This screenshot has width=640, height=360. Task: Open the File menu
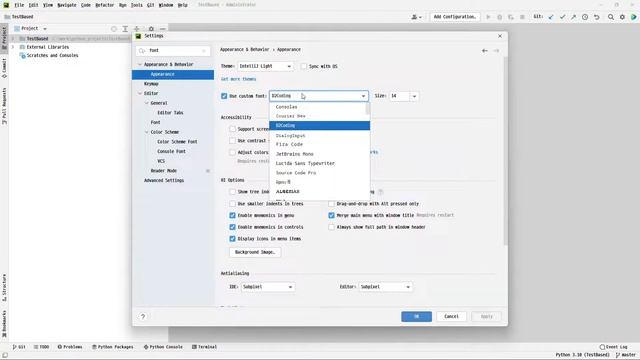(x=19, y=5)
